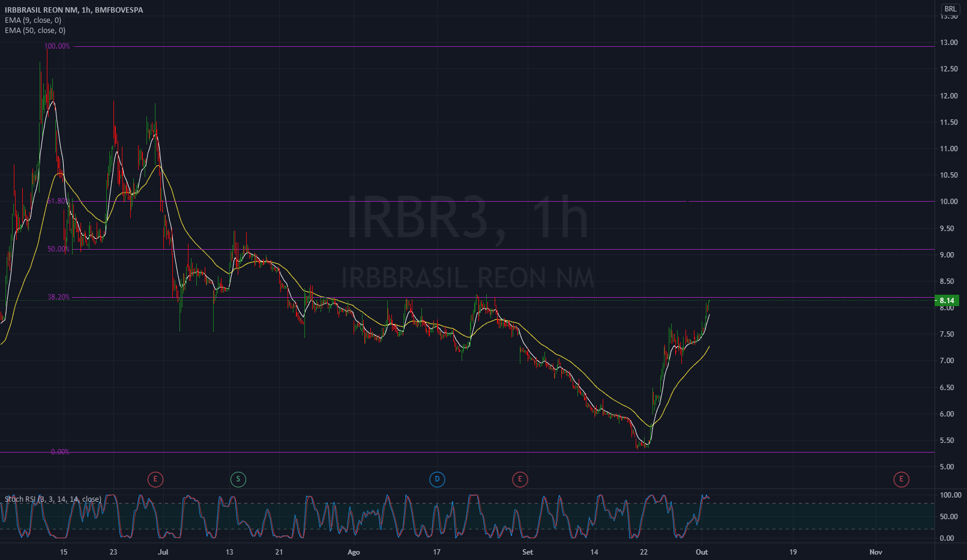This screenshot has width=967, height=560.
Task: Click the 17 date label on the time axis
Action: point(437,552)
